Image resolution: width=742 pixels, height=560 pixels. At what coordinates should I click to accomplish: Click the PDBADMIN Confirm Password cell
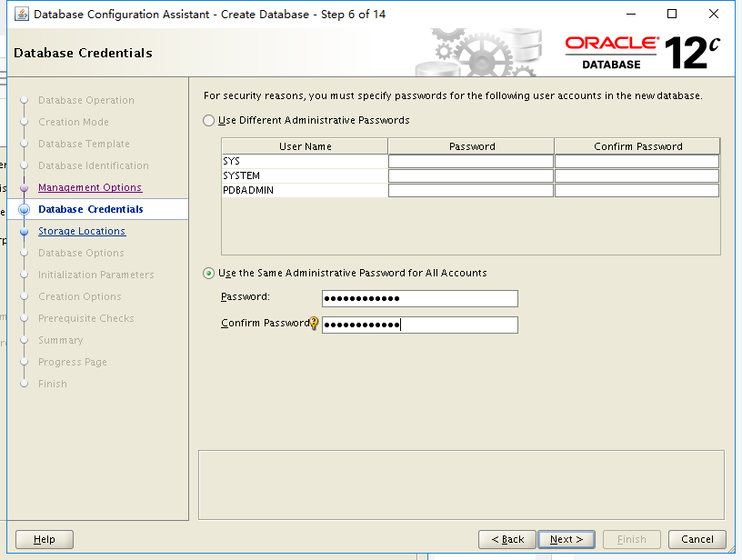point(637,190)
